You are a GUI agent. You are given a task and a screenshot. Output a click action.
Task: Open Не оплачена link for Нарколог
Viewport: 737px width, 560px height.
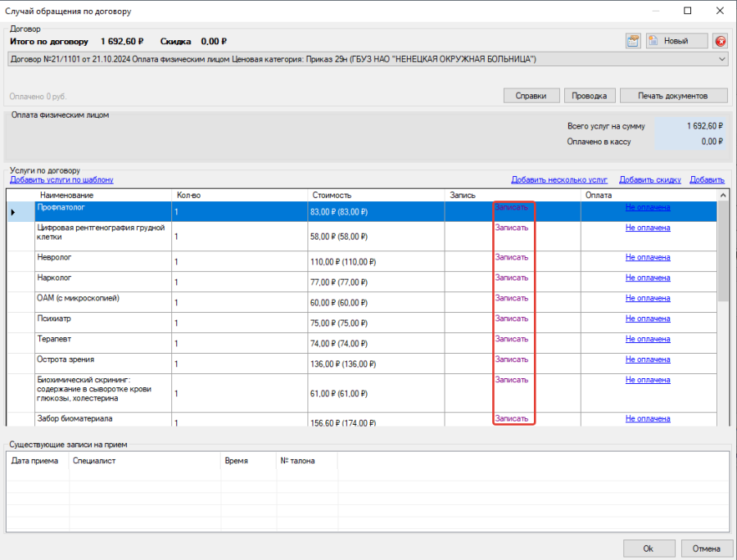click(648, 278)
